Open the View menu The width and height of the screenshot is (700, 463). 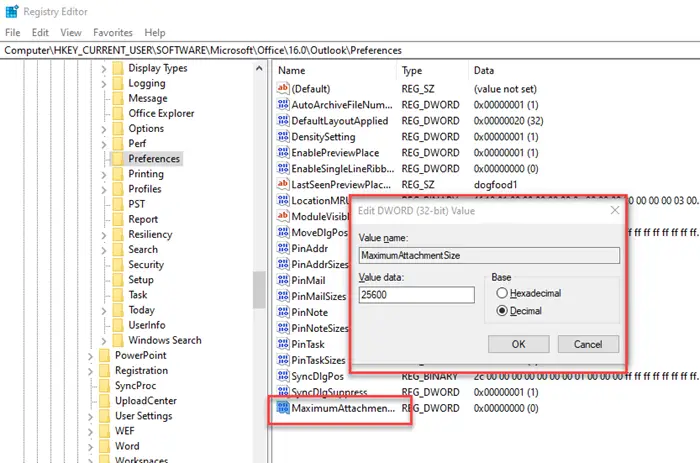click(x=71, y=33)
